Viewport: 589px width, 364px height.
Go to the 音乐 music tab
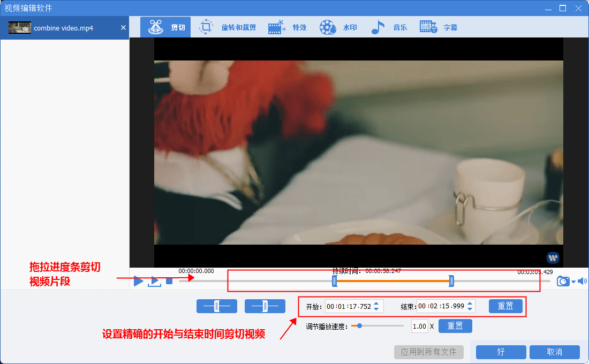point(388,27)
